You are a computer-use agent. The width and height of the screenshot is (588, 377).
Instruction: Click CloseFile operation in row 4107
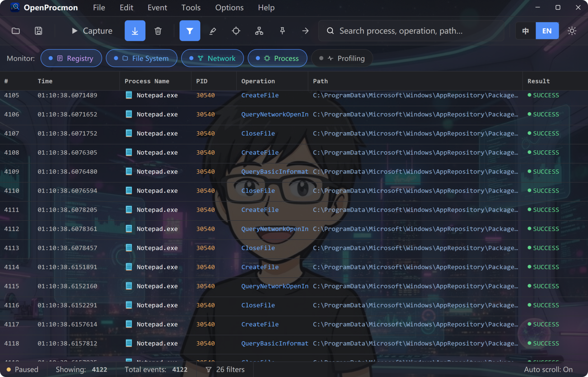pos(258,133)
